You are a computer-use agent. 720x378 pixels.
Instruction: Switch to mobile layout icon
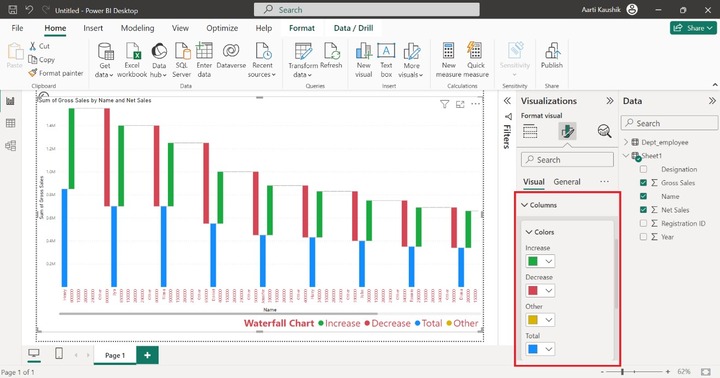pos(59,354)
